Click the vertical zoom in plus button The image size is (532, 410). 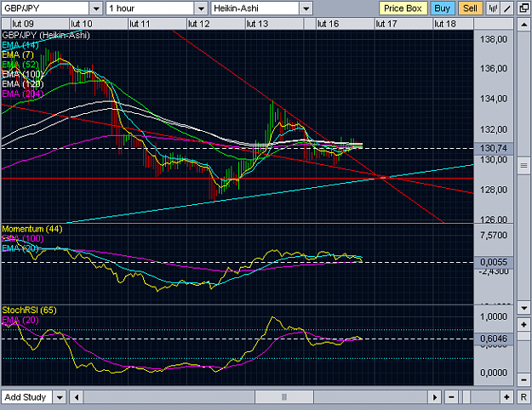click(523, 325)
